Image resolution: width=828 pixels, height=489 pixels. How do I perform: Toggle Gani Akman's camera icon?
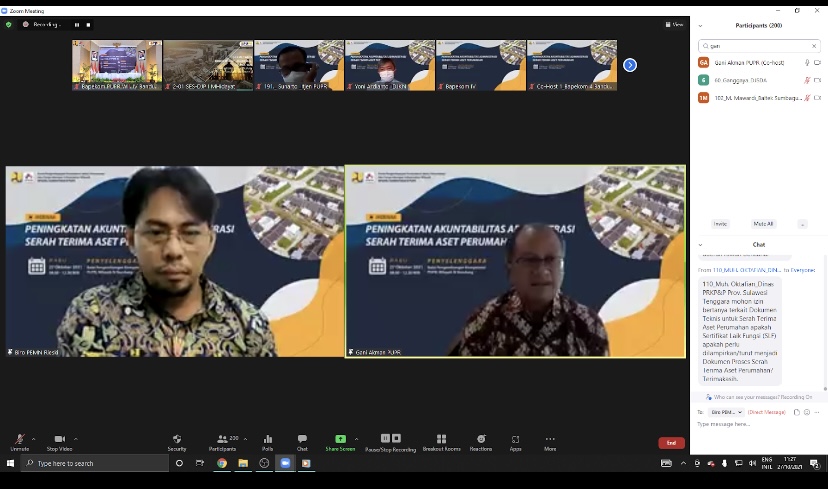coord(817,62)
